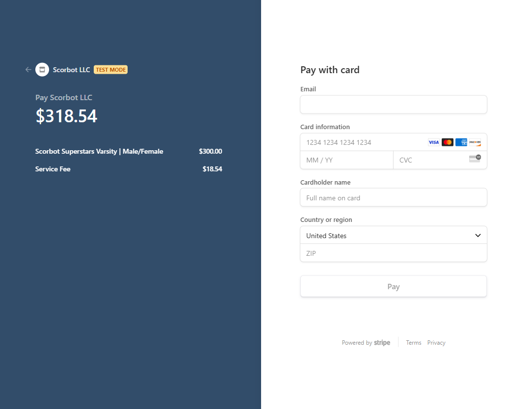Viewport: 532px width, 409px height.
Task: Click the Visa card logo
Action: tap(433, 142)
